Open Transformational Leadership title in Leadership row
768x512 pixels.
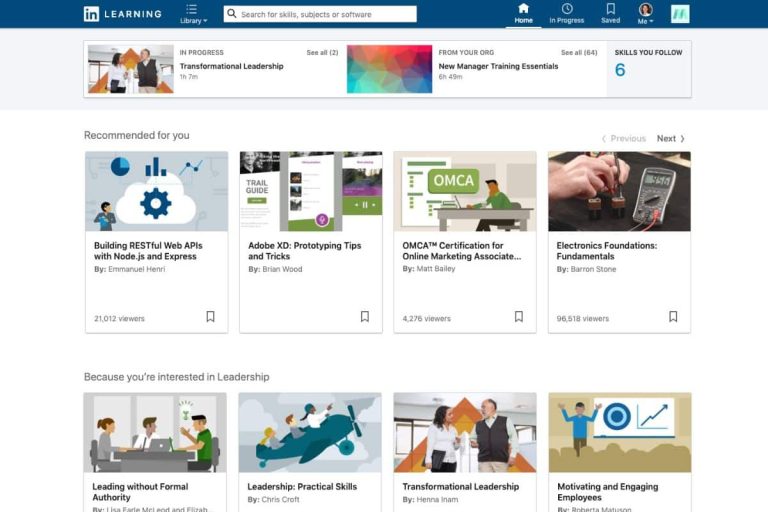tap(460, 487)
